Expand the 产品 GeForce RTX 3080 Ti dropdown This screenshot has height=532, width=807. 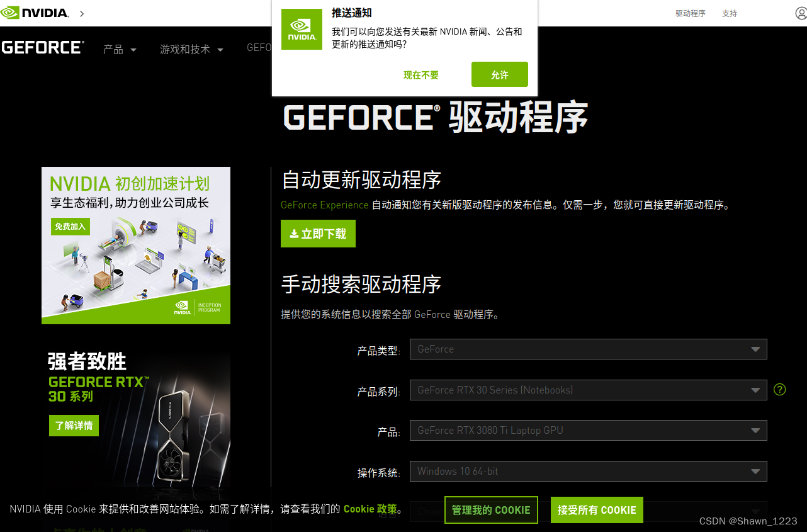(588, 430)
